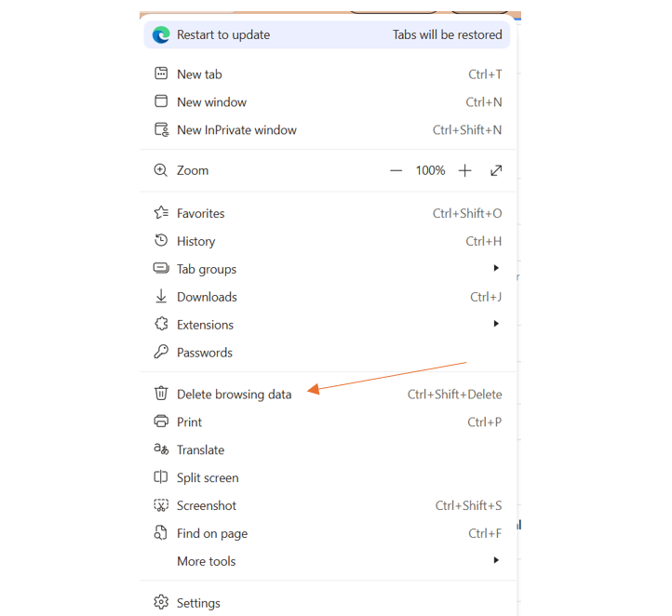Expand the Extensions submenu arrow

496,324
